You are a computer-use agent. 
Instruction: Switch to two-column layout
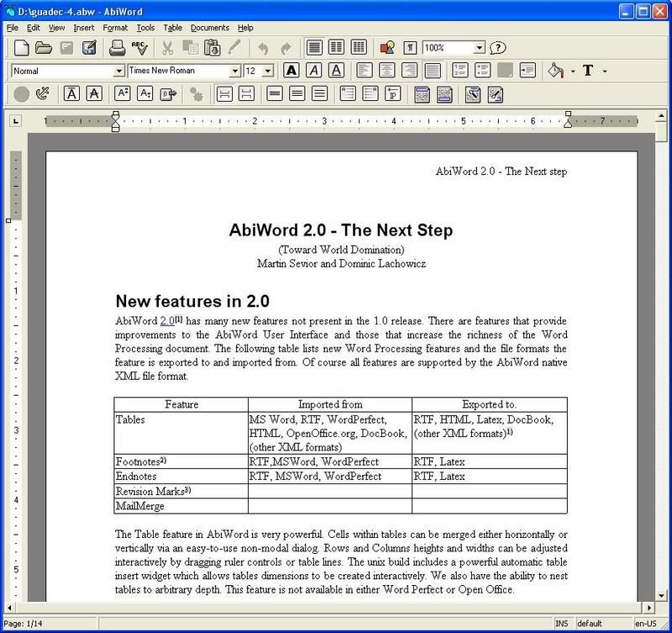click(337, 47)
